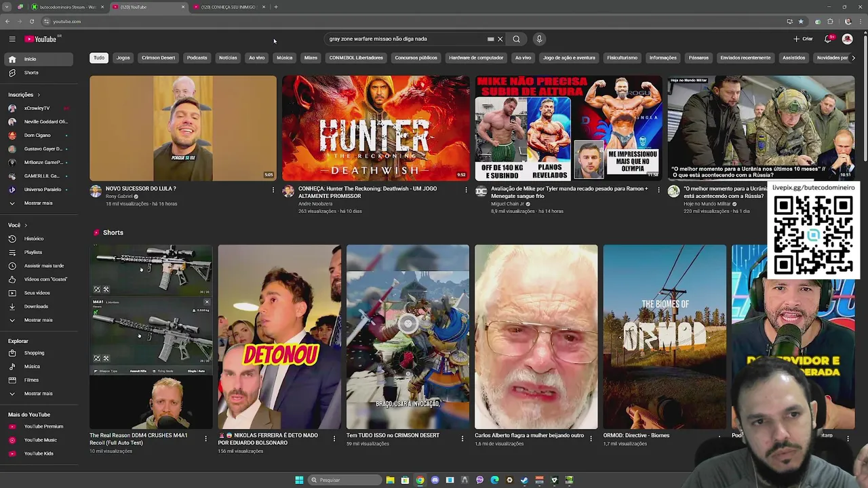The height and width of the screenshot is (488, 868).
Task: Open options for NOVO SUCESSOR DO LULA video
Action: coord(273,190)
